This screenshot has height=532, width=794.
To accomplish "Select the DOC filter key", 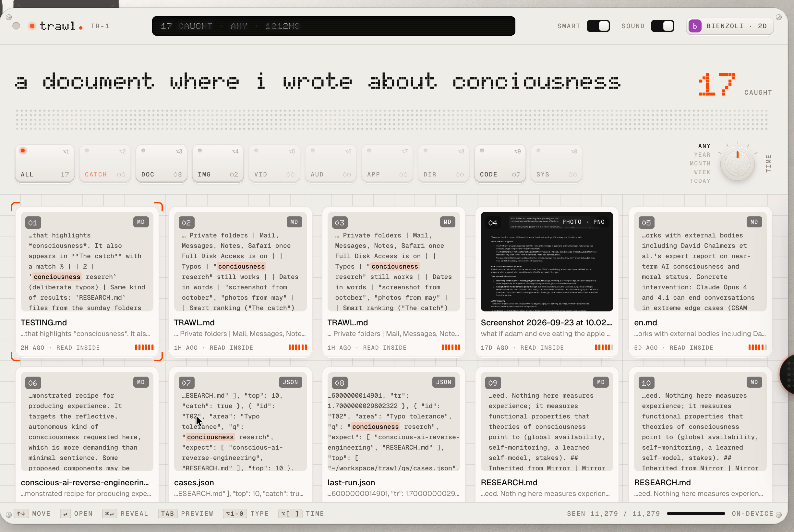I will [162, 163].
